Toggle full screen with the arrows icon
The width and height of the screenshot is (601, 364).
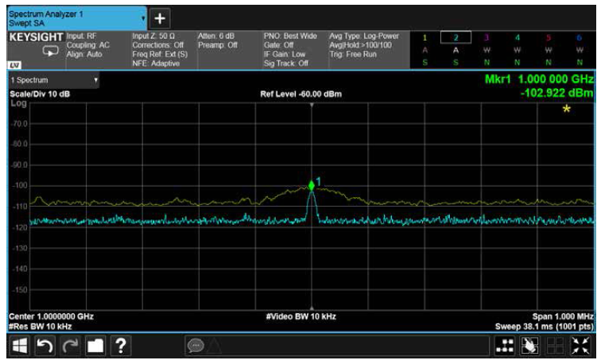coord(581,346)
